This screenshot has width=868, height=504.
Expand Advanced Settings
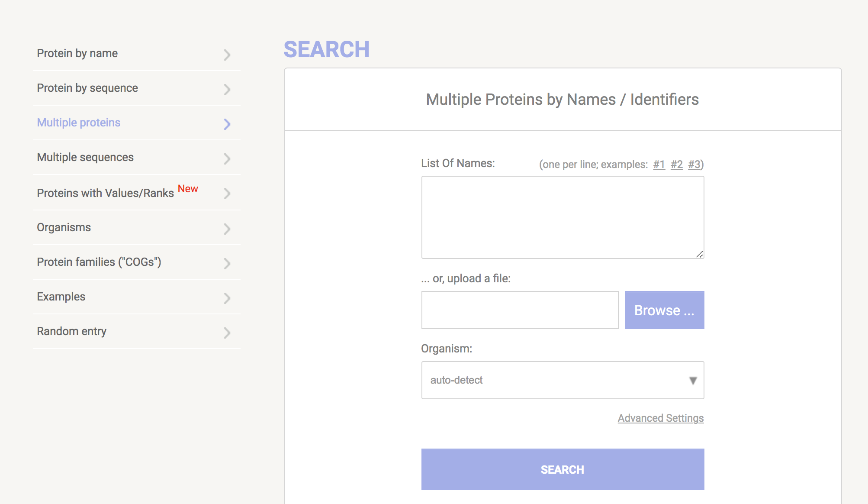[660, 418]
